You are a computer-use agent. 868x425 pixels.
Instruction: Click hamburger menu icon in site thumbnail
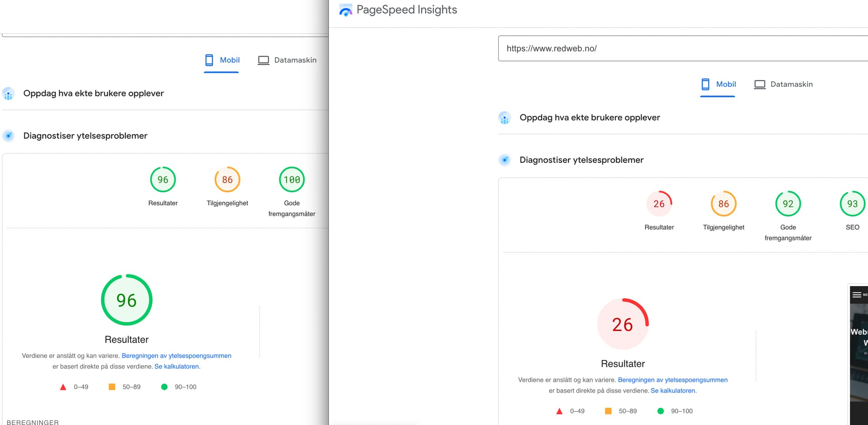(857, 295)
